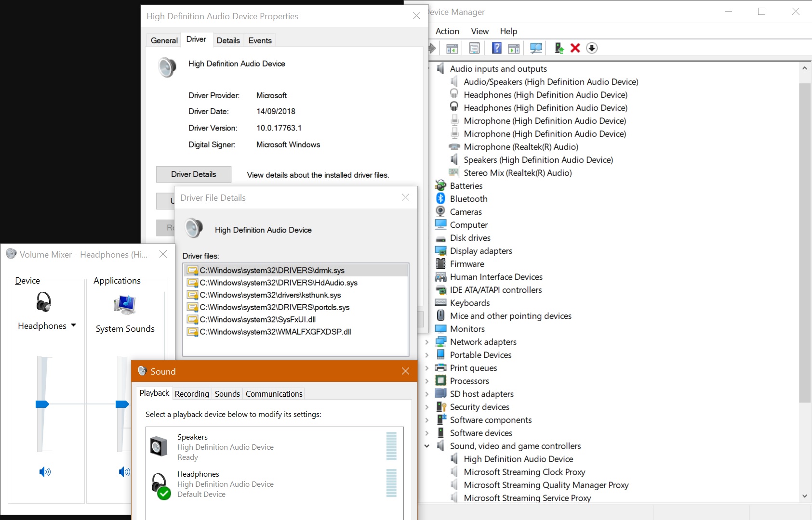Click the Bluetooth category icon
Image resolution: width=812 pixels, height=520 pixels.
440,198
